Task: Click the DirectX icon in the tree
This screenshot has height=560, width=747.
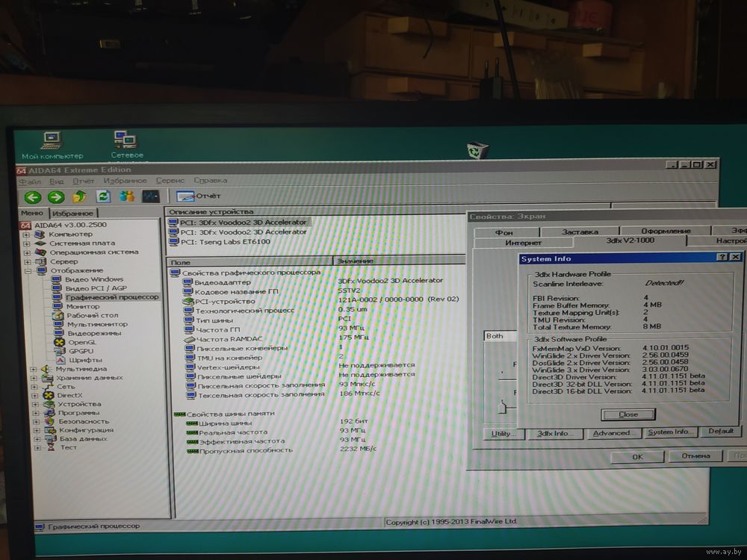Action: click(48, 395)
